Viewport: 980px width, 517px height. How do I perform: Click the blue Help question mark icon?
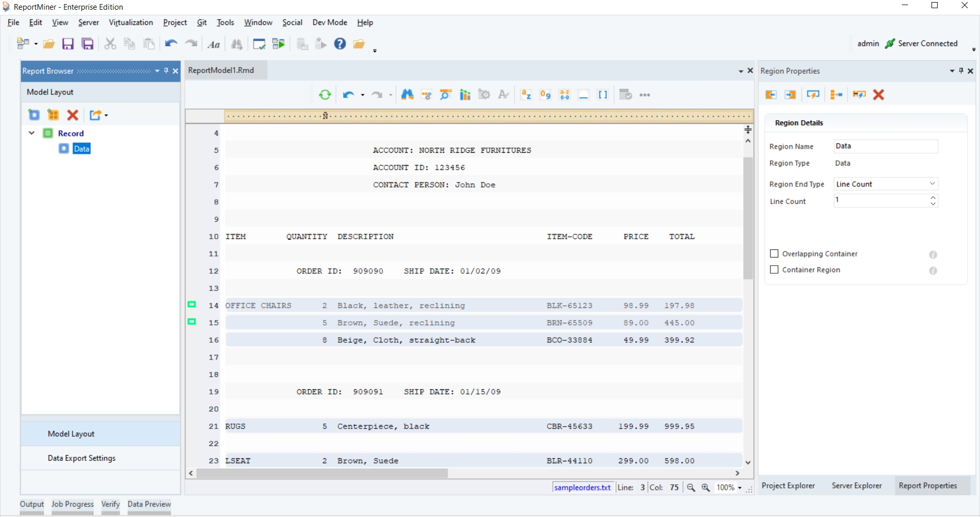[x=340, y=44]
